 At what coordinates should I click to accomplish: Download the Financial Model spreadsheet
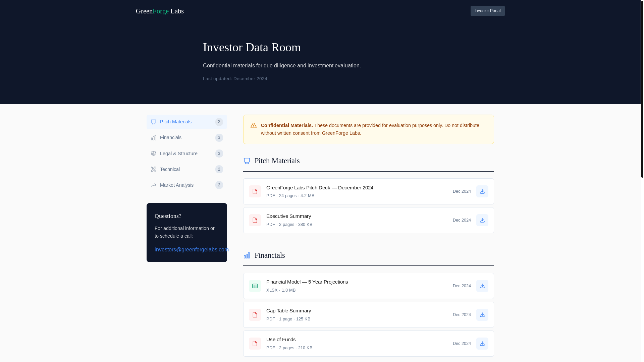[x=482, y=286]
